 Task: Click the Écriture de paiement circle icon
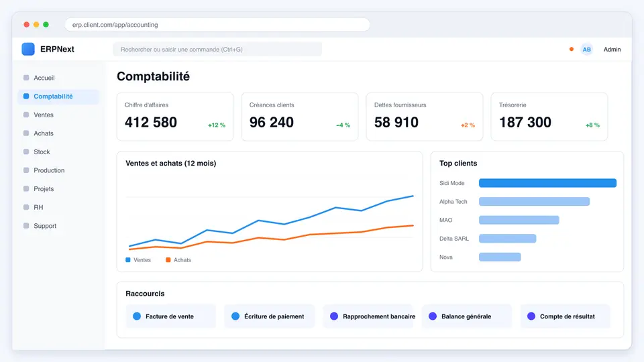pyautogui.click(x=235, y=316)
